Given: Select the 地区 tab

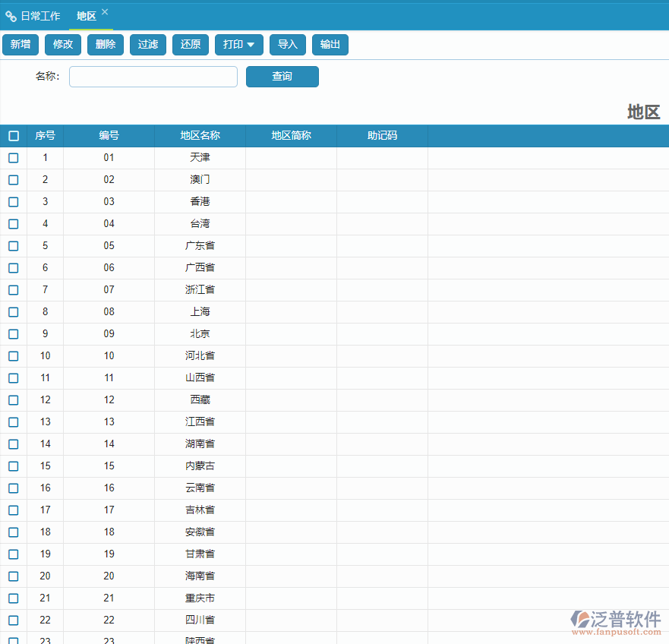Looking at the screenshot, I should pos(87,16).
